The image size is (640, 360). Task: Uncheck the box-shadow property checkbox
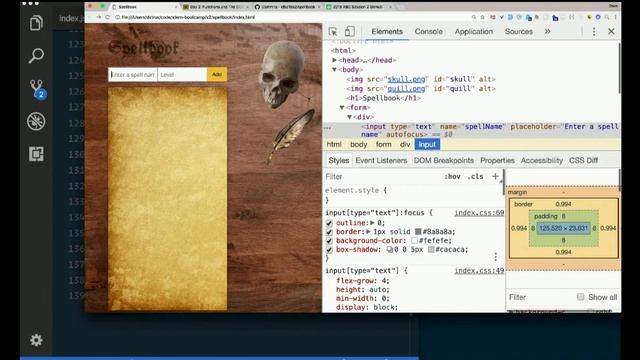coord(329,250)
